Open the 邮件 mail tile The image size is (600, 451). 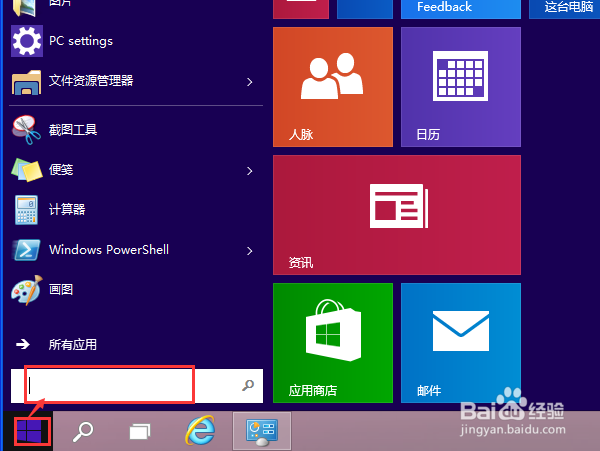(x=461, y=343)
